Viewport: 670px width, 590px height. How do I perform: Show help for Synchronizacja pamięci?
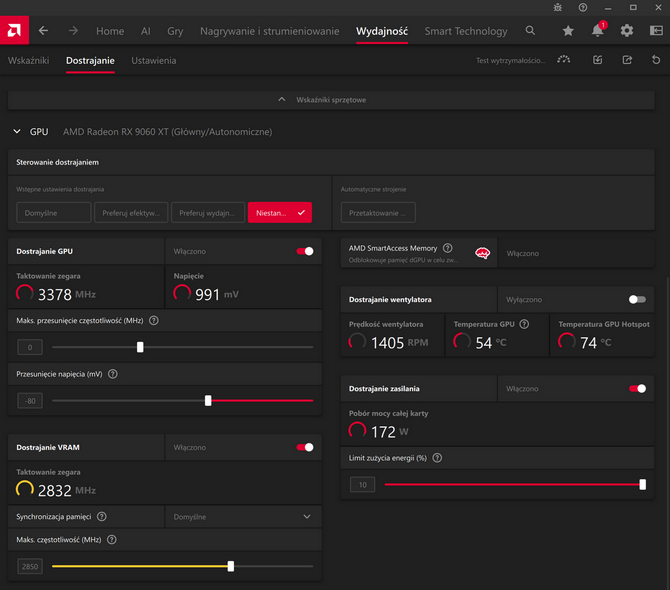coord(102,517)
